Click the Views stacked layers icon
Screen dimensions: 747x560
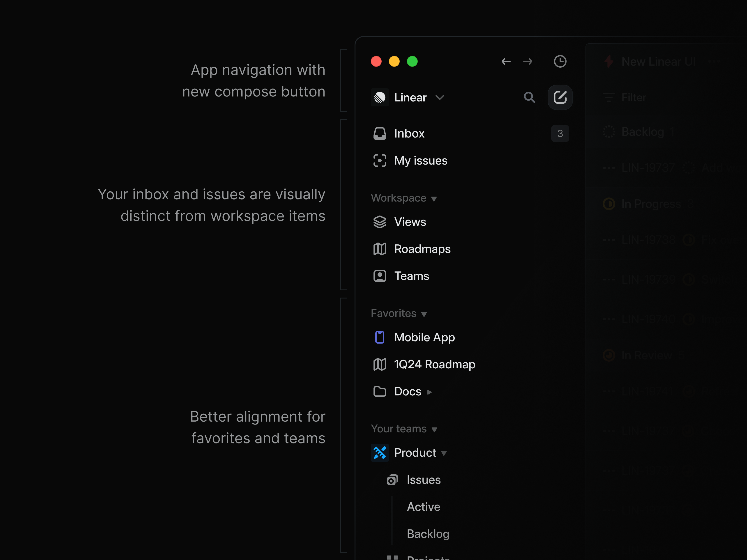[379, 222]
